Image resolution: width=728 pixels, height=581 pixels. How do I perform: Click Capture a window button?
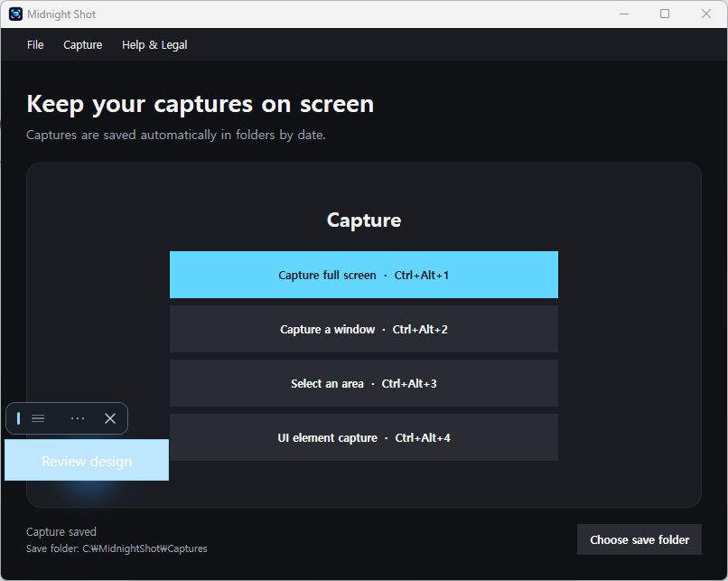tap(363, 329)
